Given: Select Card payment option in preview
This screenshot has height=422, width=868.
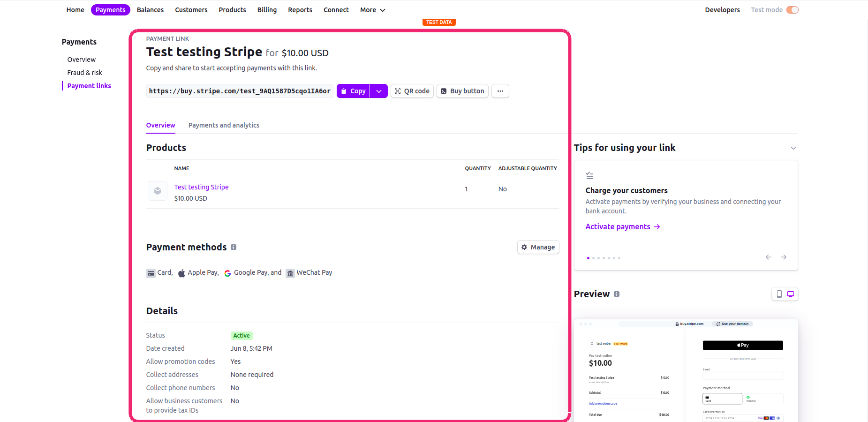Looking at the screenshot, I should (722, 399).
